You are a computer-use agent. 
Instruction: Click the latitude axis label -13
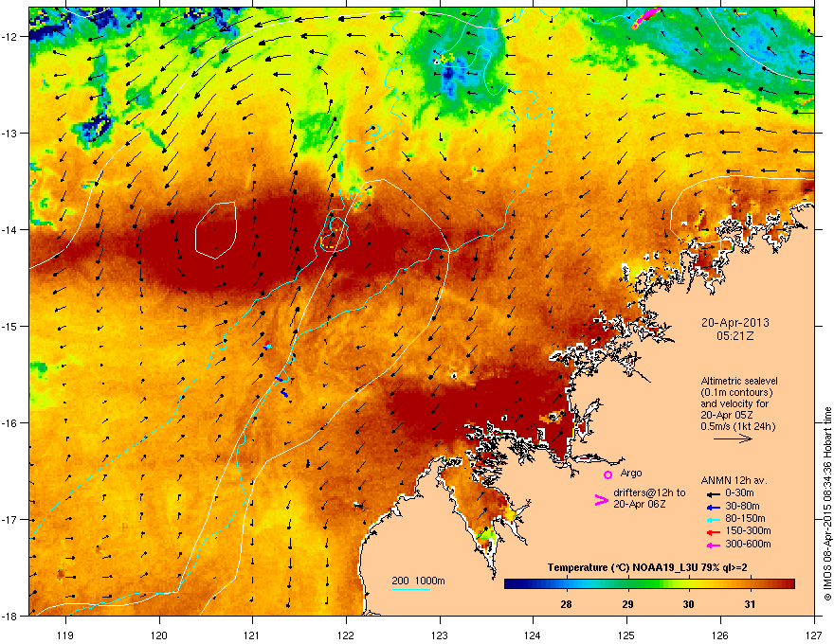pos(11,133)
